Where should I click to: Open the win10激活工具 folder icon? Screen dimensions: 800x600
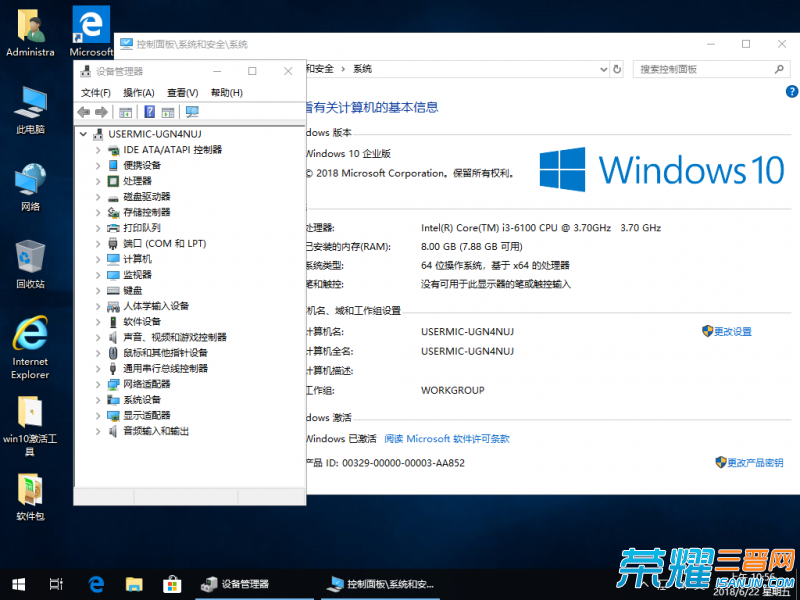coord(30,426)
